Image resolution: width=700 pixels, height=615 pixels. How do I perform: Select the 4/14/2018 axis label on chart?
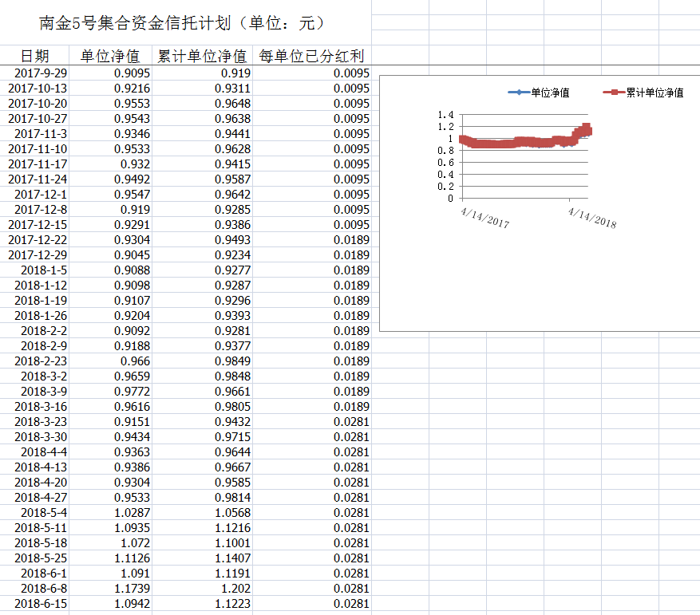coord(591,217)
